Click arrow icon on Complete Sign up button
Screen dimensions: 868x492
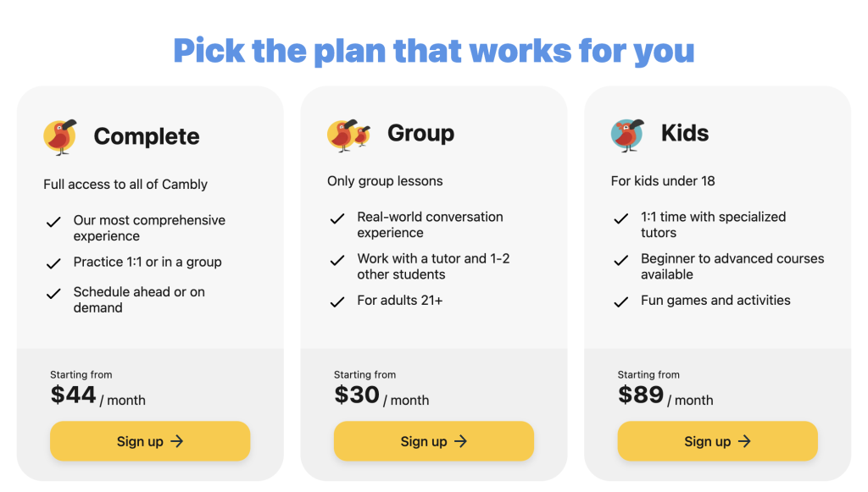pyautogui.click(x=176, y=441)
